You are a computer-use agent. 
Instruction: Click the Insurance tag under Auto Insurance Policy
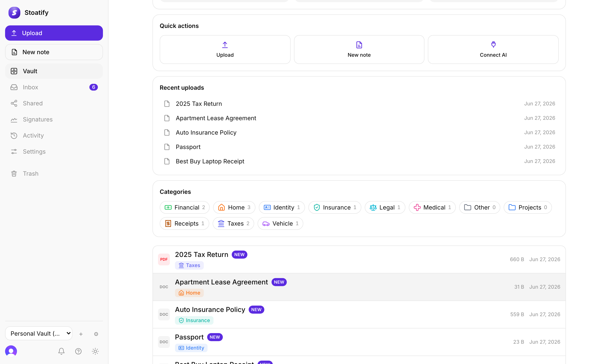194,320
